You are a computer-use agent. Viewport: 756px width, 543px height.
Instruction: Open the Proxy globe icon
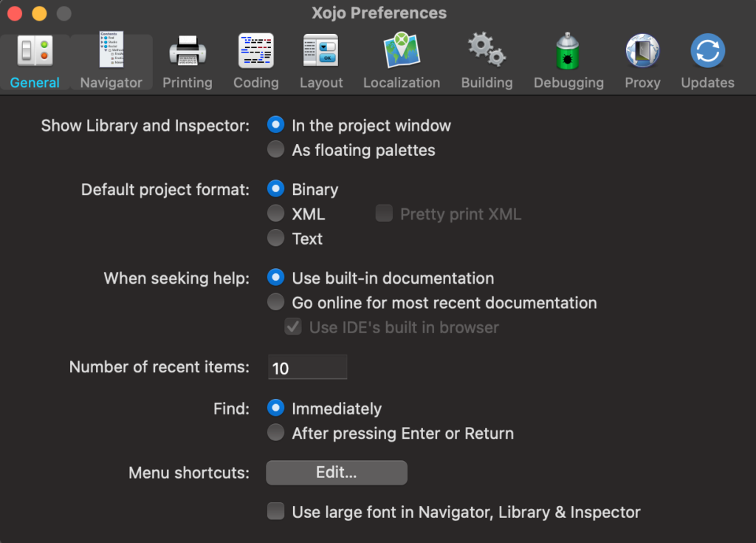click(642, 51)
